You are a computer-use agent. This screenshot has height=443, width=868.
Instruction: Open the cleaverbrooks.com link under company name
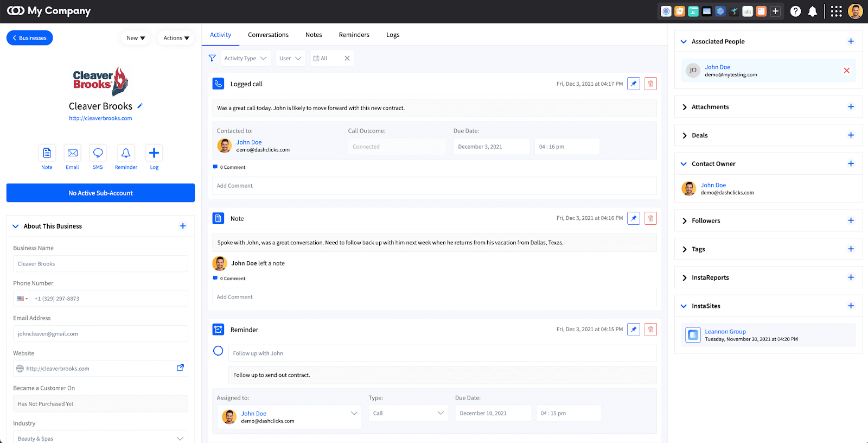(100, 118)
